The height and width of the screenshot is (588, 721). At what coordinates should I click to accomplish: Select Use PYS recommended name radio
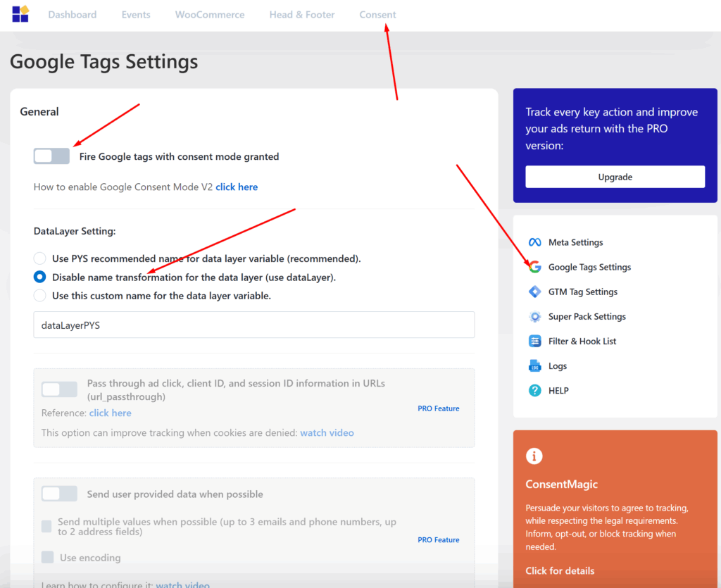(x=39, y=258)
